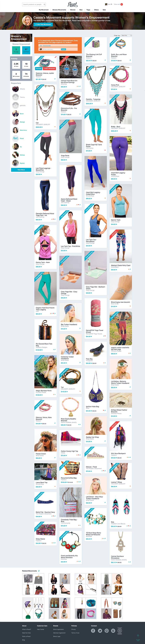Go to the Yoga menu item
This screenshot has height=644, width=145.
tap(88, 10)
